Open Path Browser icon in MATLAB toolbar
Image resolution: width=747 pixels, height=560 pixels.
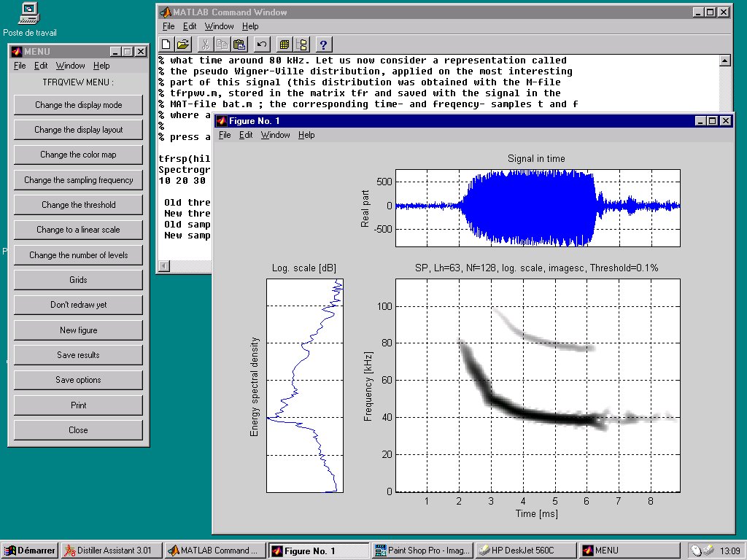point(301,44)
